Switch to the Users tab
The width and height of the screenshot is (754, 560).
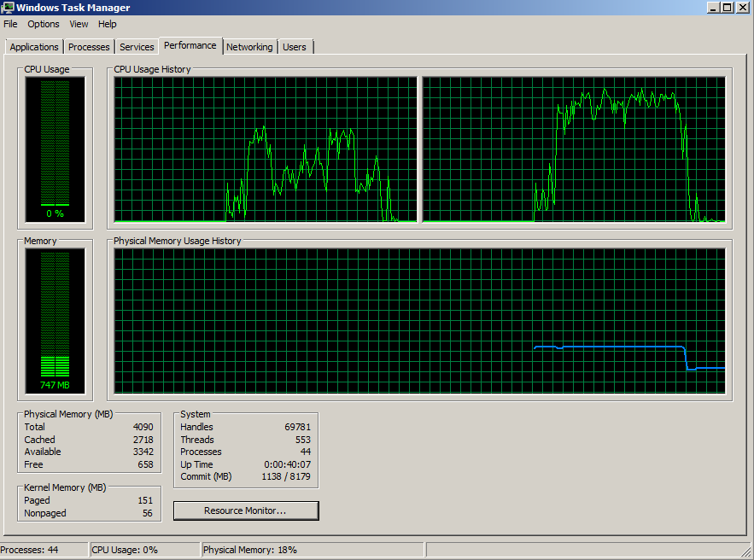[x=295, y=47]
